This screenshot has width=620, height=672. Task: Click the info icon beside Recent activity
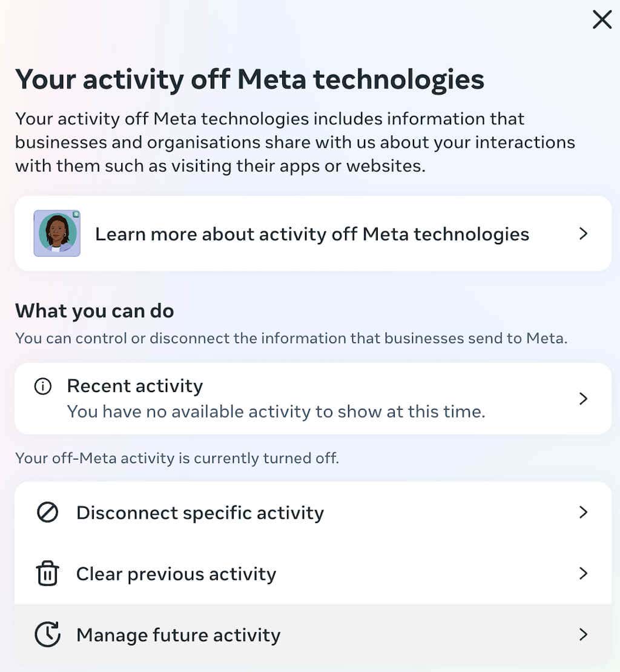coord(42,385)
